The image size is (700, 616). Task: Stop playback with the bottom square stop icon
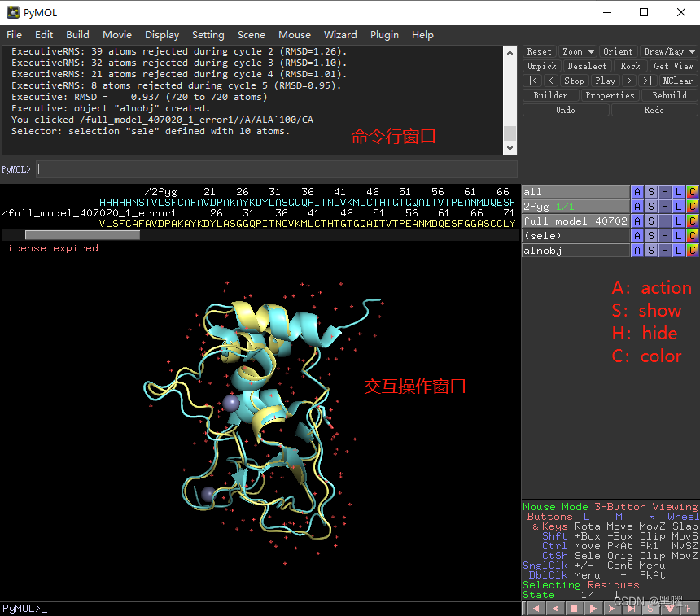[x=574, y=609]
